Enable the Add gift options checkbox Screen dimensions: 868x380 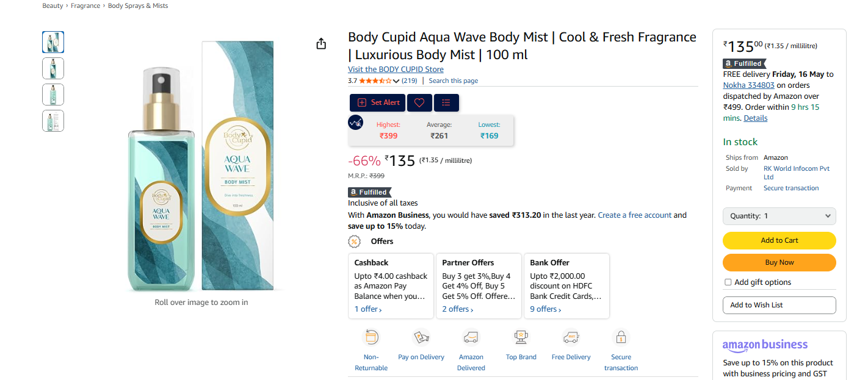point(728,282)
